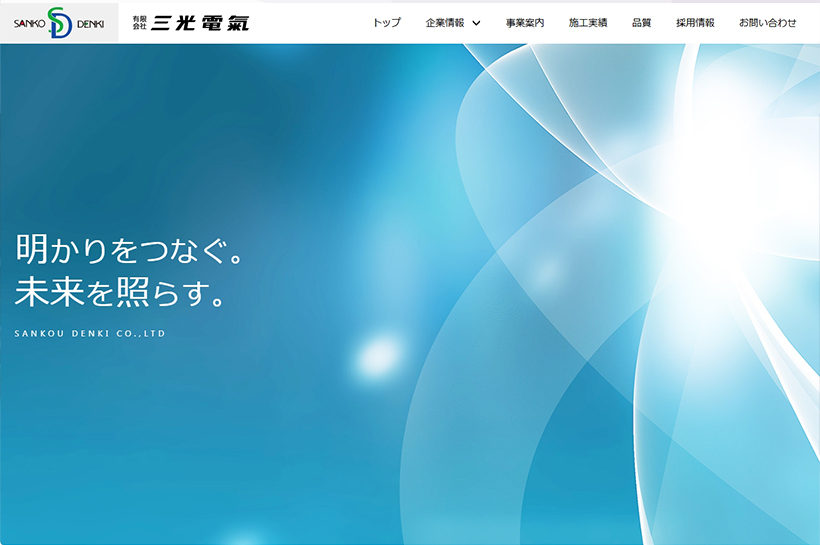Go to the トップ page
Image resolution: width=820 pixels, height=545 pixels.
click(x=386, y=22)
